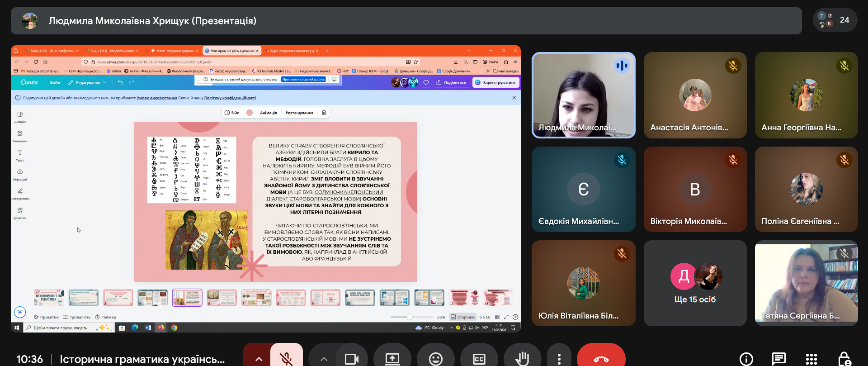Open Умови використання link
Image resolution: width=868 pixels, height=366 pixels.
tap(157, 98)
